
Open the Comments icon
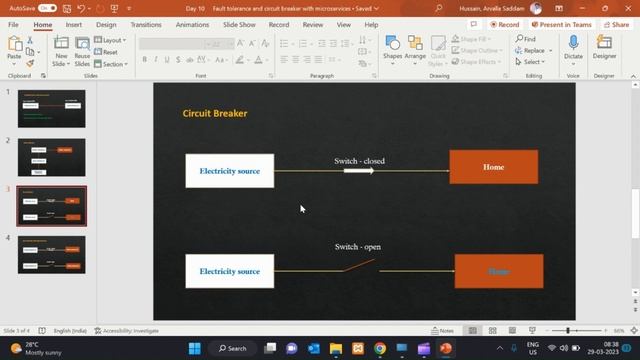pos(473,24)
